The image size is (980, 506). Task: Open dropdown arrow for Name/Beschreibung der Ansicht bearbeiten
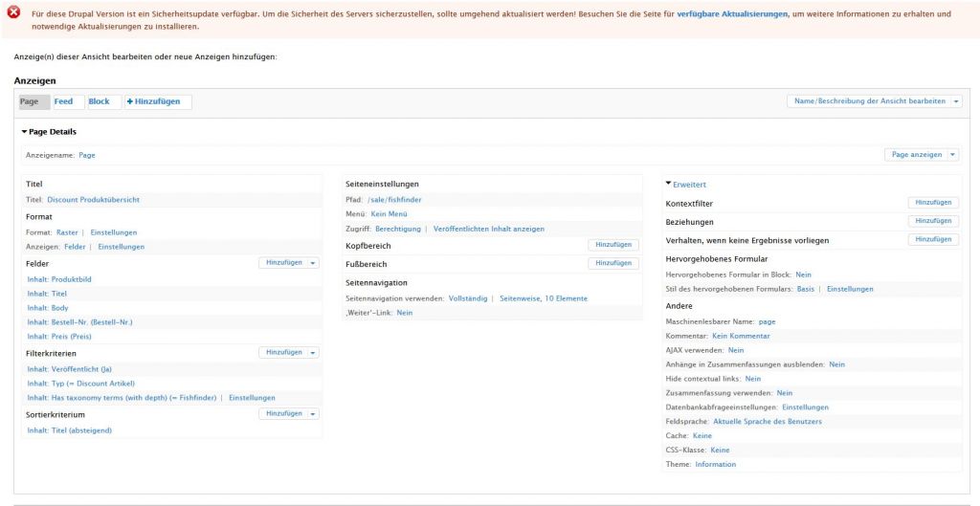[x=957, y=100]
